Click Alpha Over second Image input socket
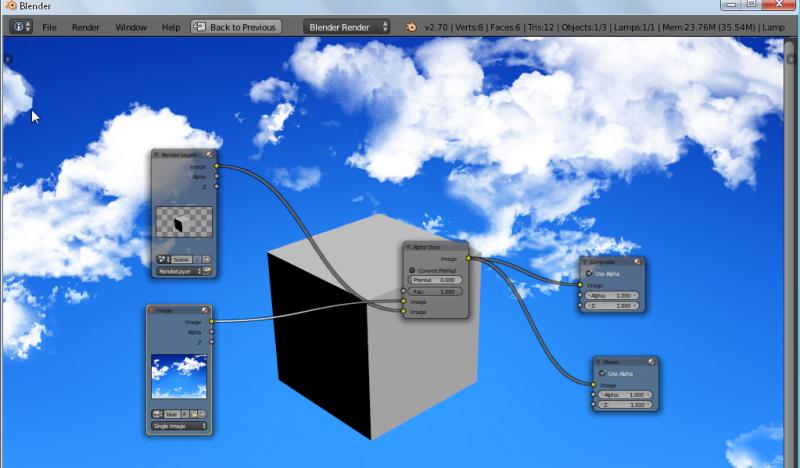Screen dimensions: 800x468 click(403, 311)
